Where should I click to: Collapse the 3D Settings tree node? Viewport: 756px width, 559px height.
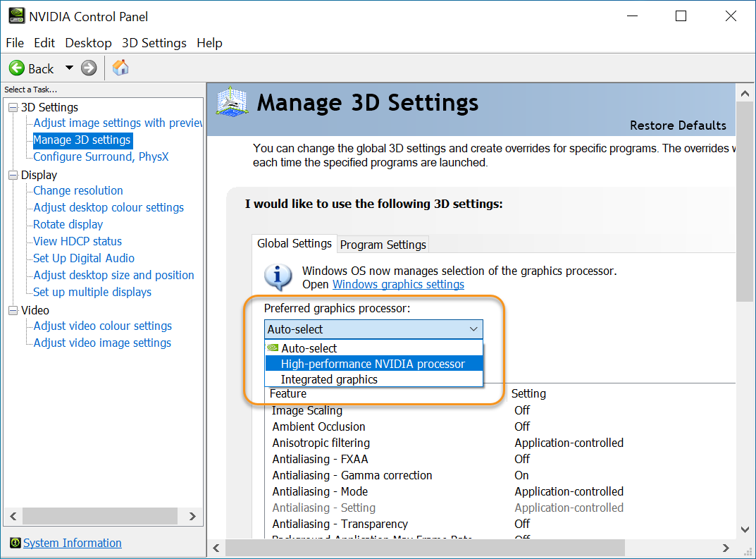tap(13, 108)
